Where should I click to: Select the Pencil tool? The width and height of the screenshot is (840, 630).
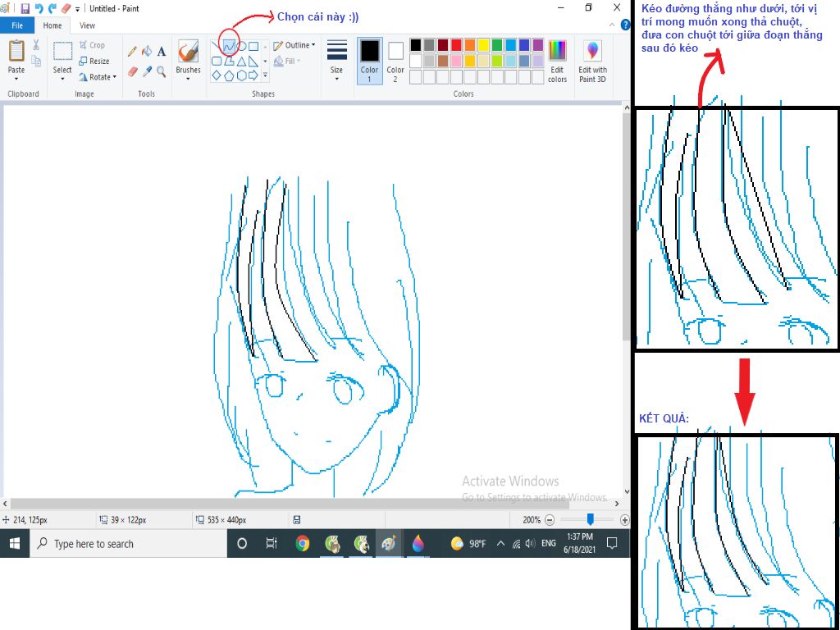point(132,52)
